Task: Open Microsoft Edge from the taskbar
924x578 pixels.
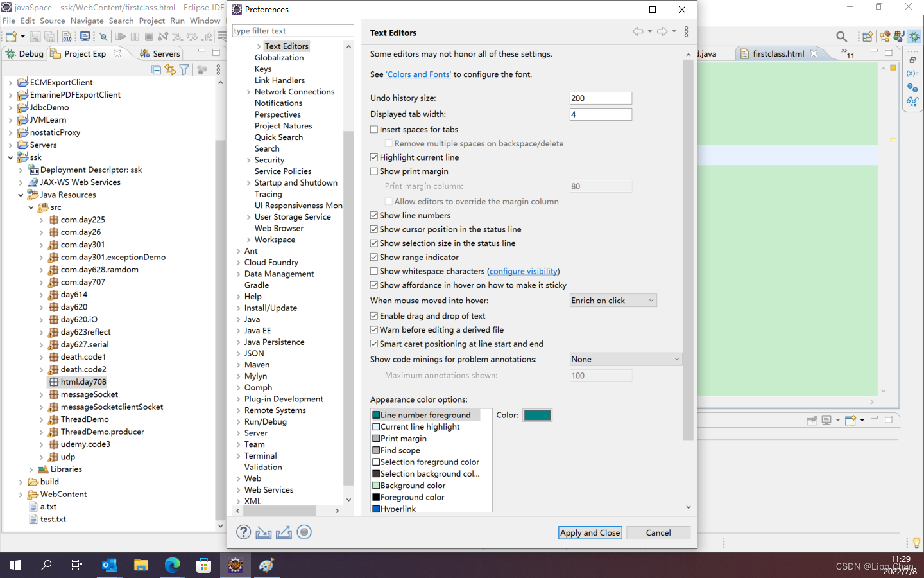Action: click(172, 565)
